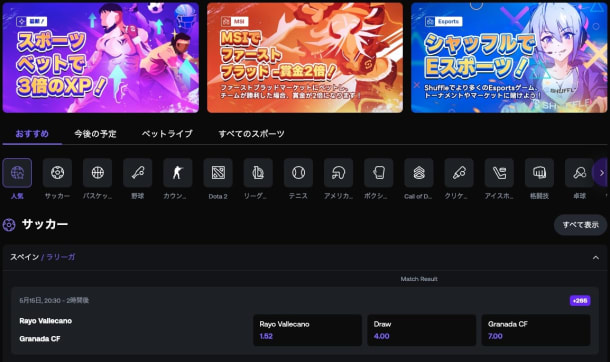Click the Rayo Vallecano team name in match row

click(46, 321)
